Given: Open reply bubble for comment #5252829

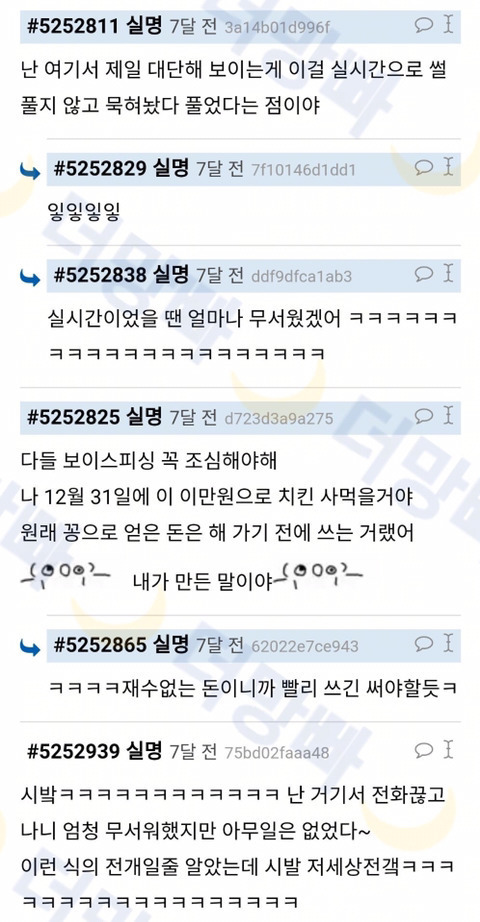Looking at the screenshot, I should pyautogui.click(x=424, y=167).
